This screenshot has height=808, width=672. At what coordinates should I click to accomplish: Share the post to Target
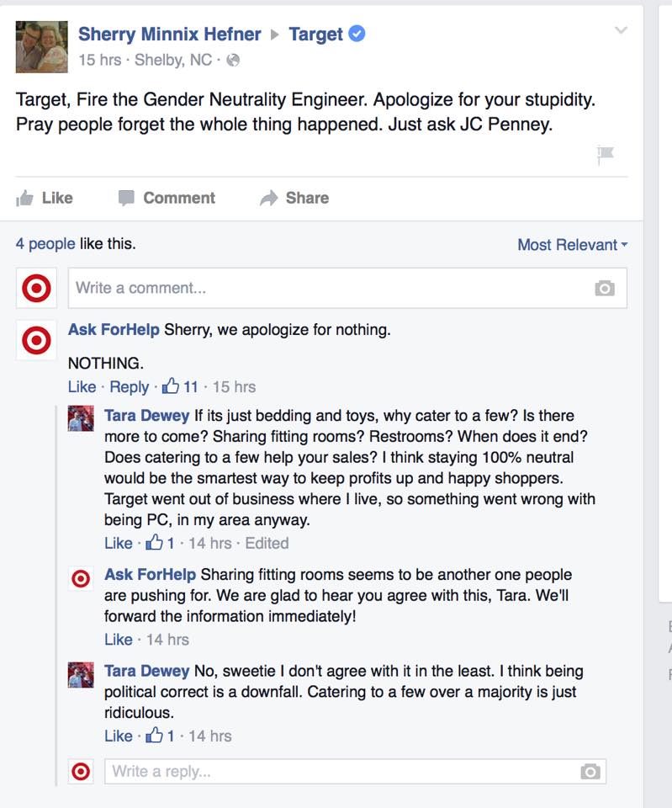point(294,198)
